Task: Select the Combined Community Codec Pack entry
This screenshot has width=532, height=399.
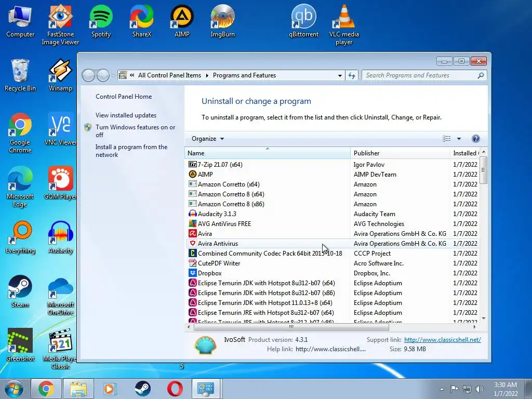Action: (x=332, y=254)
